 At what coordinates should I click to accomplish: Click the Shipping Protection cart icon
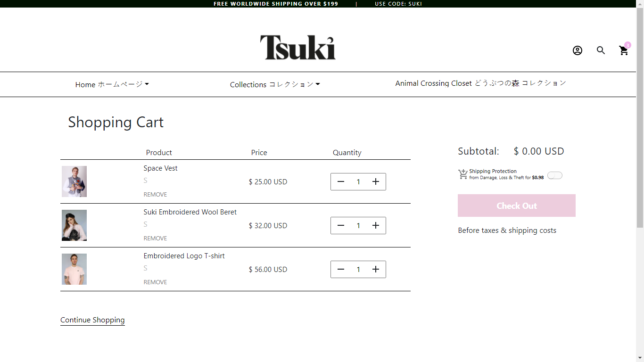click(463, 174)
